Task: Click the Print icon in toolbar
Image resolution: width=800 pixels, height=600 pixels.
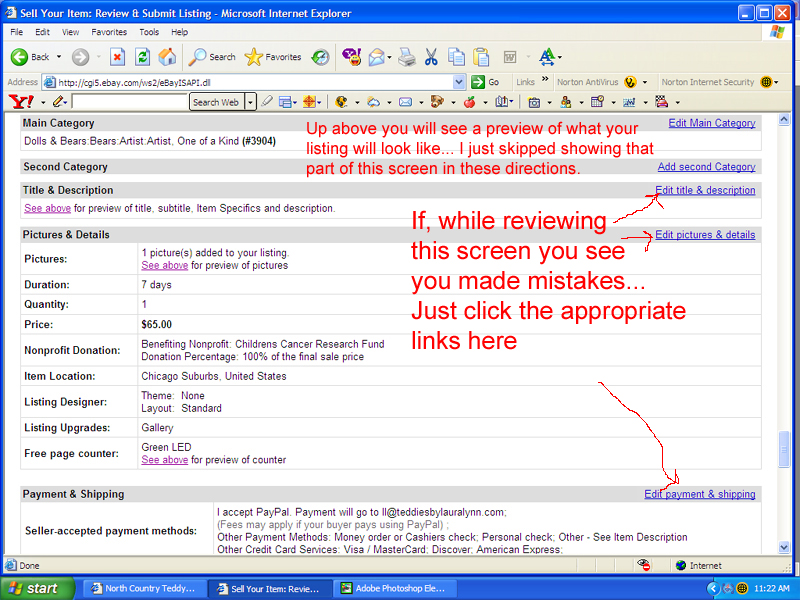Action: (x=406, y=57)
